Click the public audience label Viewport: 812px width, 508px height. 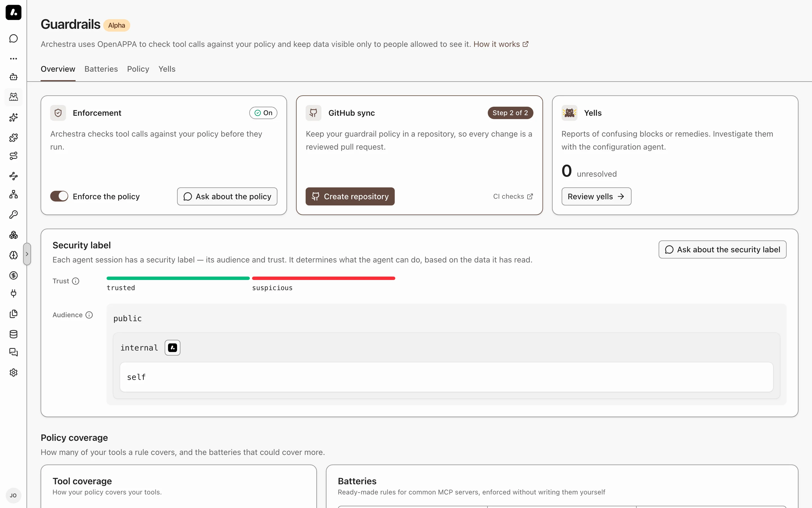[x=127, y=318]
